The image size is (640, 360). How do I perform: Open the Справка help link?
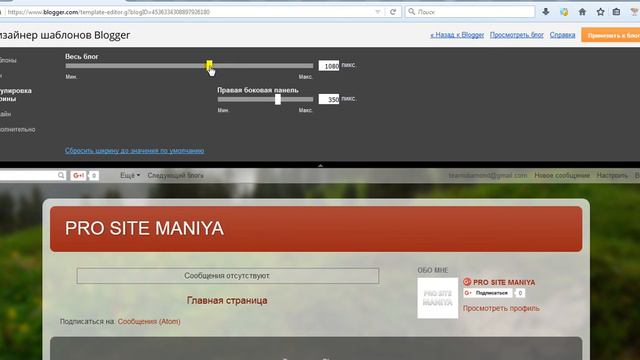pyautogui.click(x=562, y=35)
